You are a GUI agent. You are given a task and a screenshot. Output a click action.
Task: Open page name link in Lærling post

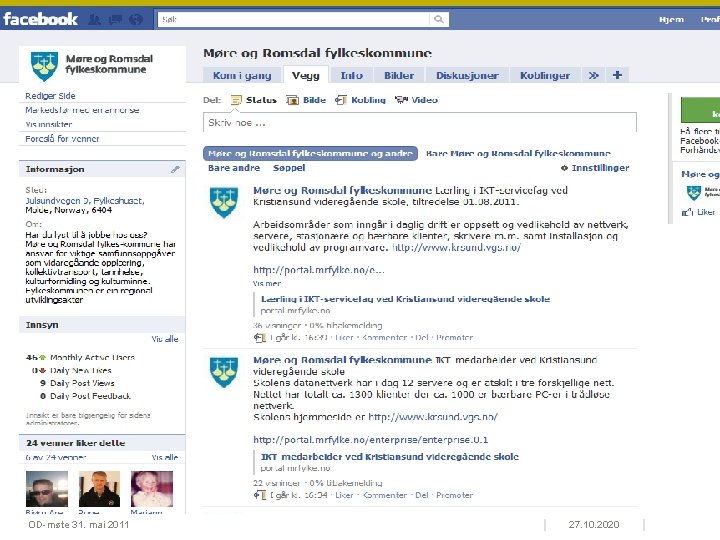(x=343, y=191)
